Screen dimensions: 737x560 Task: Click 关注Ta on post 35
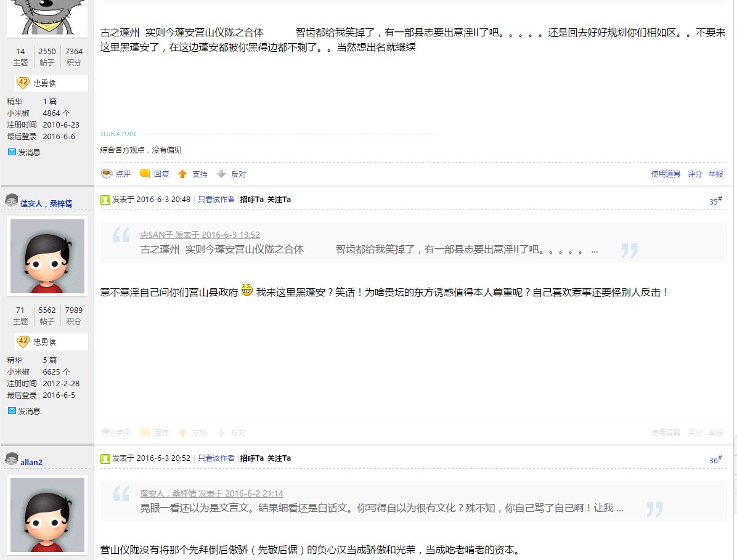click(279, 199)
